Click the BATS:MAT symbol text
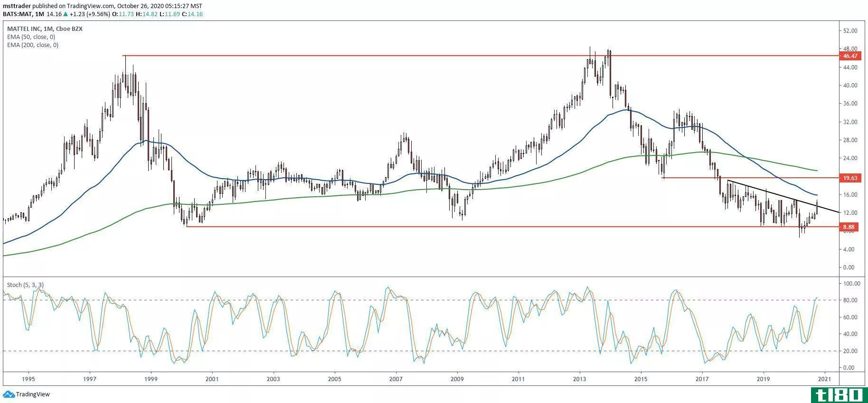868x403 pixels. tap(16, 14)
